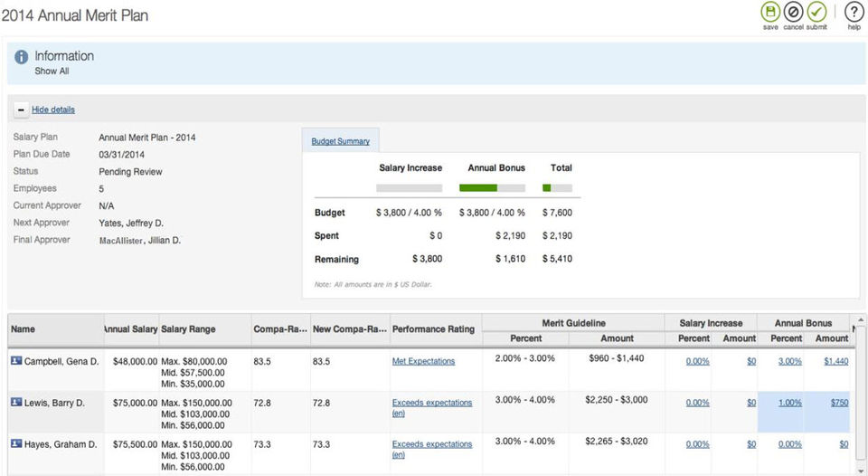Viewport: 868px width, 476px height.
Task: Click the Salary Range column header
Action: [205, 329]
